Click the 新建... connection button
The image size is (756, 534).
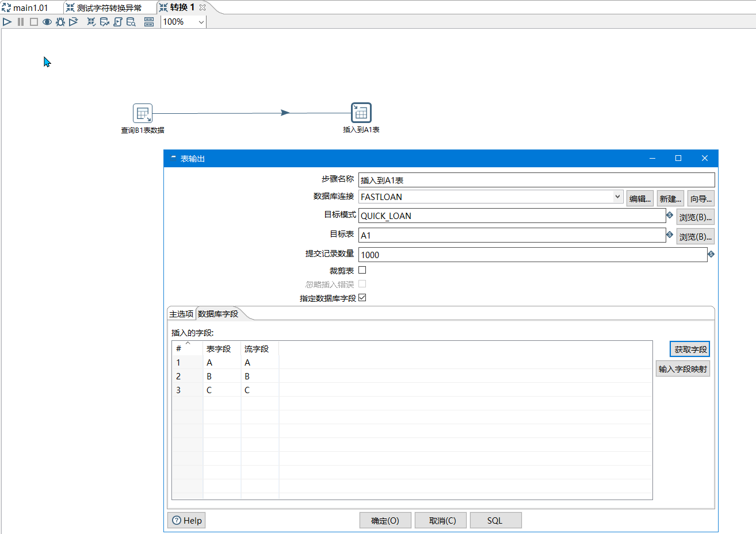coord(670,199)
